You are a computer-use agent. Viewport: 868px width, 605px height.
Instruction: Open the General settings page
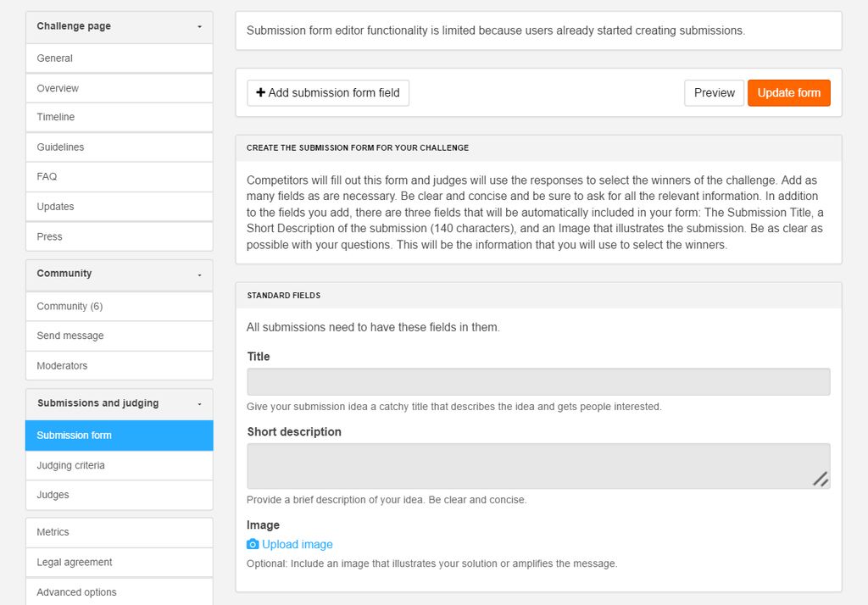119,58
